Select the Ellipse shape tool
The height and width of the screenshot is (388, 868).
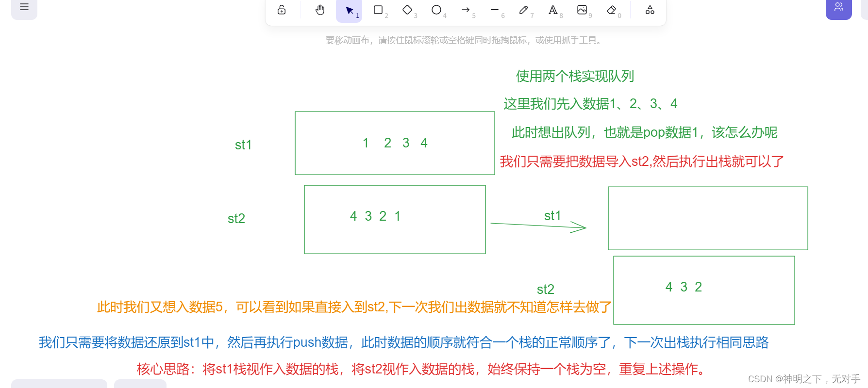(x=436, y=10)
